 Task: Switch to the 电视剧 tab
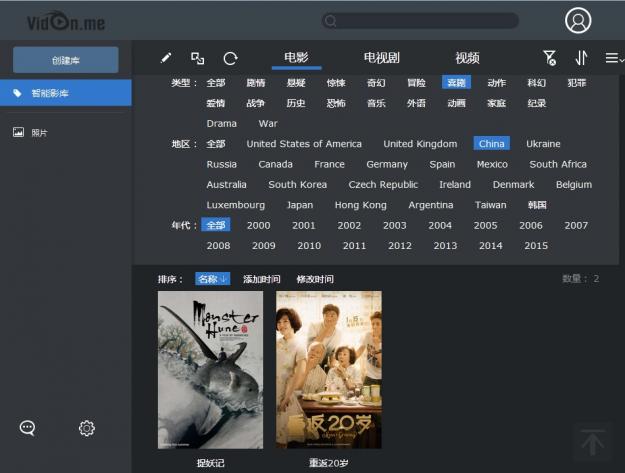[381, 58]
